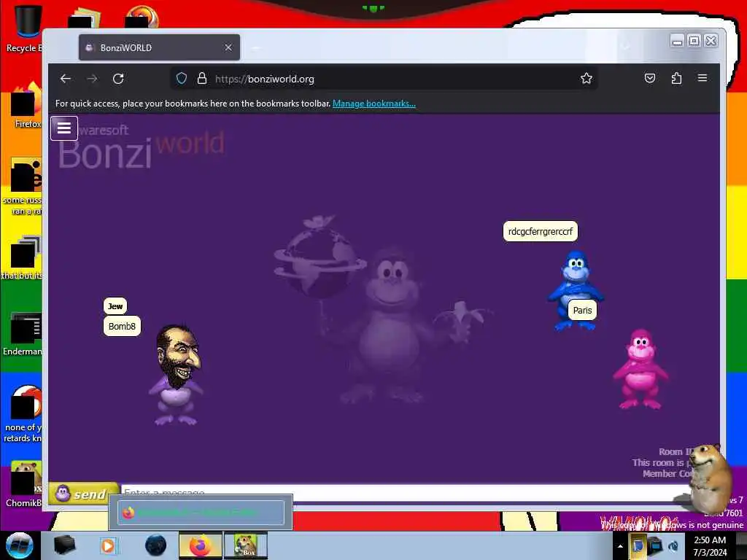Click the dark globe taskbar icon
Image resolution: width=747 pixels, height=560 pixels.
coord(156,545)
